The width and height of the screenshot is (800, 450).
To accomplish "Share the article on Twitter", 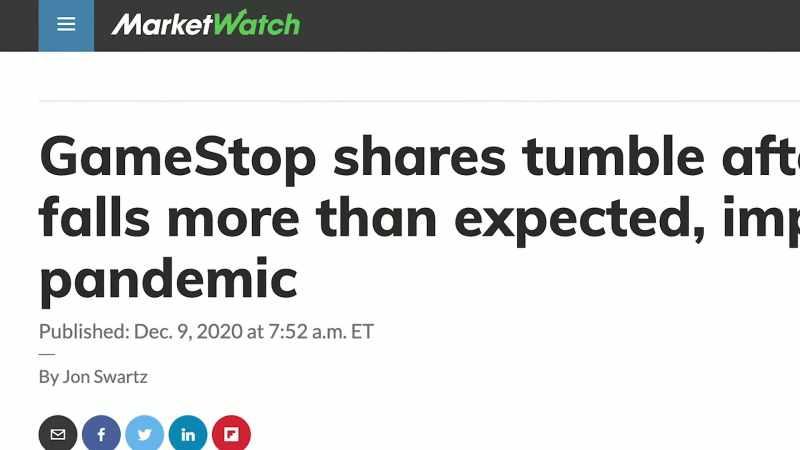I will pos(145,434).
